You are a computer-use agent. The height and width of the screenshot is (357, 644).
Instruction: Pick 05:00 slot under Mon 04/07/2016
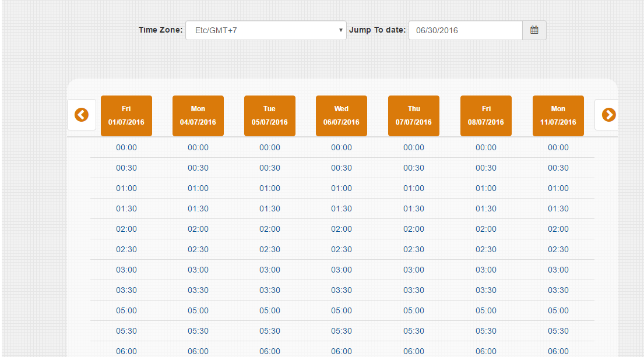[x=198, y=310]
